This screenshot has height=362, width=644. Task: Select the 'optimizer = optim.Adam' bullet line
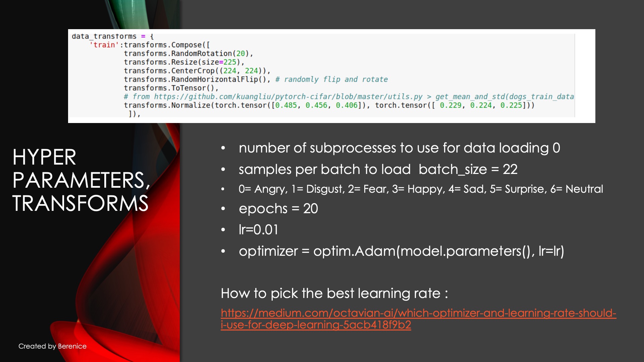(401, 251)
